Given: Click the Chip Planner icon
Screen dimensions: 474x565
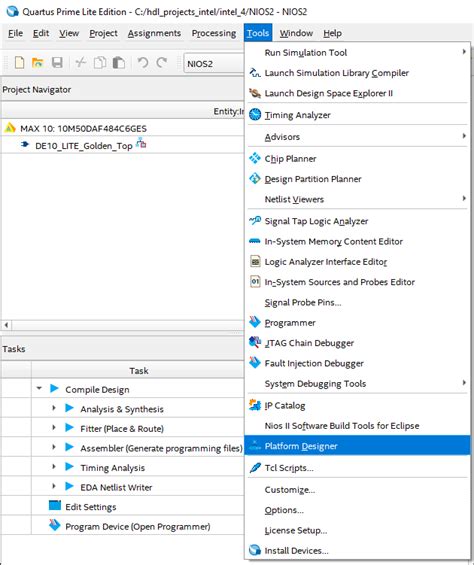Looking at the screenshot, I should coord(255,158).
